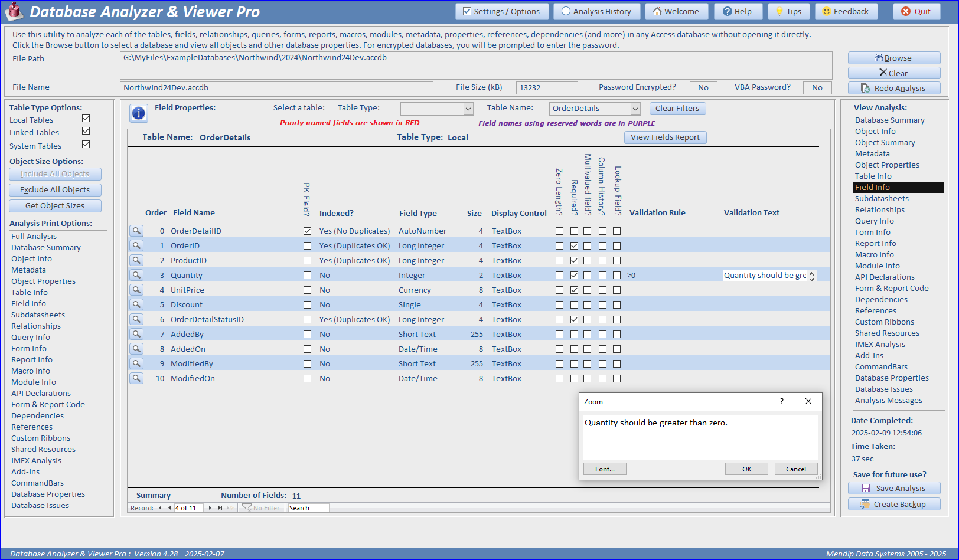This screenshot has height=560, width=959.
Task: Go to the first record in navigator
Action: pyautogui.click(x=159, y=507)
